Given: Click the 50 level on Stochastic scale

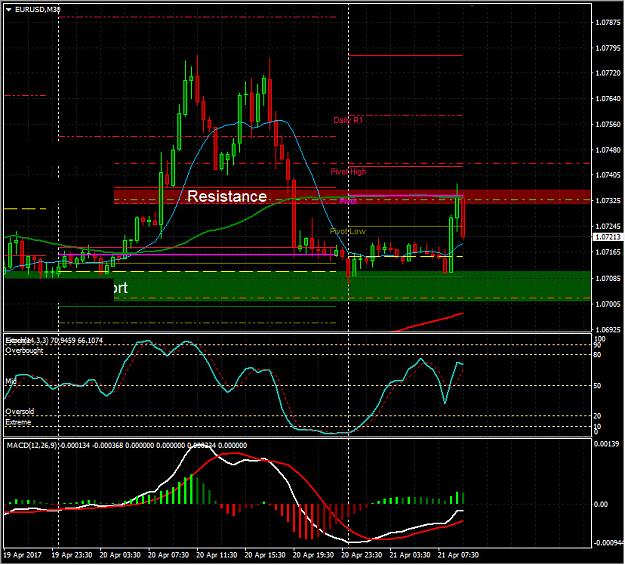Looking at the screenshot, I should pyautogui.click(x=597, y=386).
